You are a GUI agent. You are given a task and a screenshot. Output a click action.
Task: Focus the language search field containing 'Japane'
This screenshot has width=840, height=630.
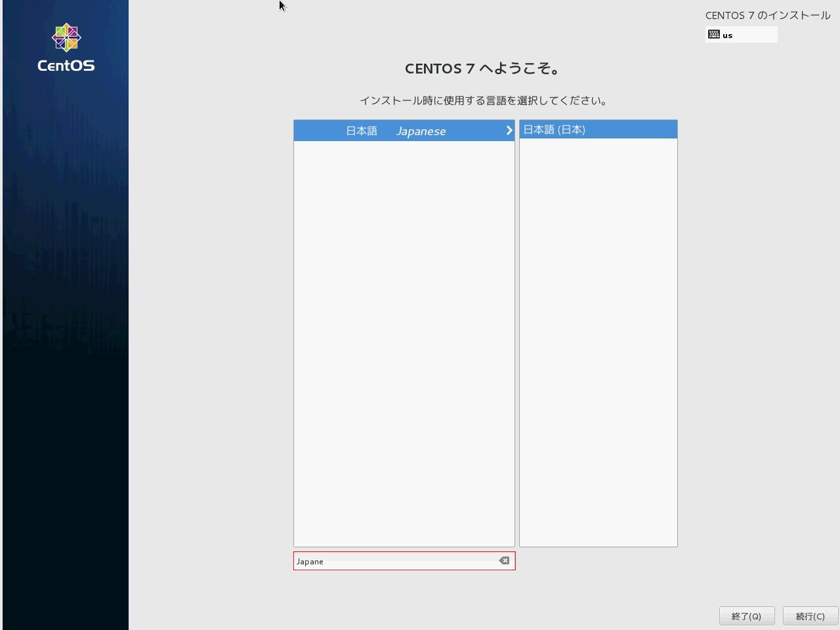point(404,561)
